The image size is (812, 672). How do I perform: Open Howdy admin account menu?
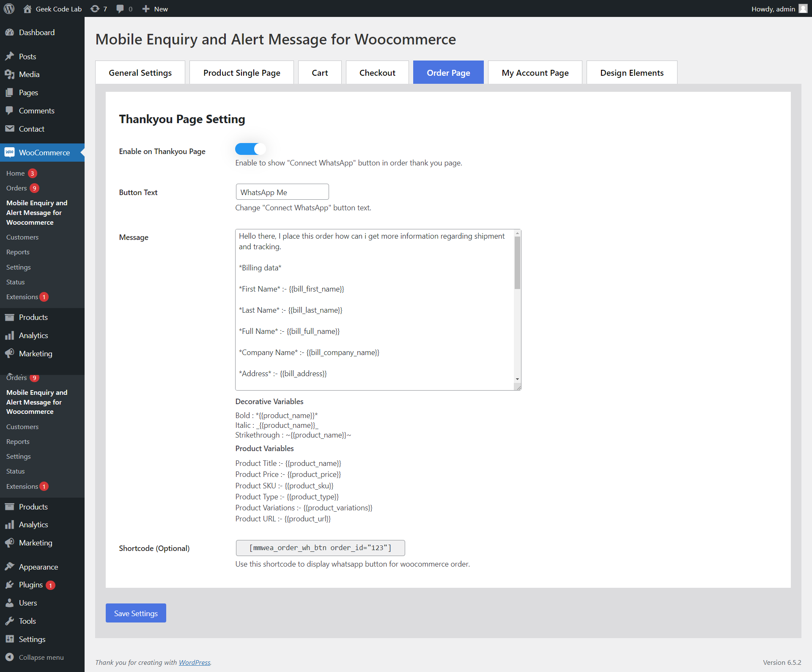tap(779, 9)
